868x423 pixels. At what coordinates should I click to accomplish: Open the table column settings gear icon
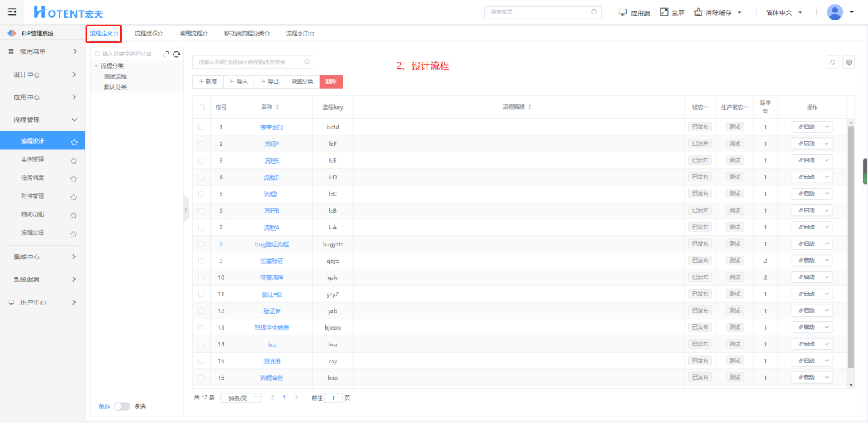(849, 62)
